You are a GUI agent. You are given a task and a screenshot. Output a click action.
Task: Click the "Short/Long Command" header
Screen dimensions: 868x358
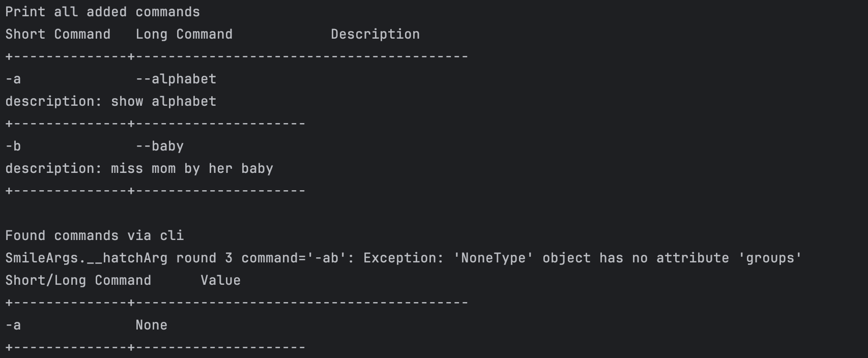pos(78,280)
